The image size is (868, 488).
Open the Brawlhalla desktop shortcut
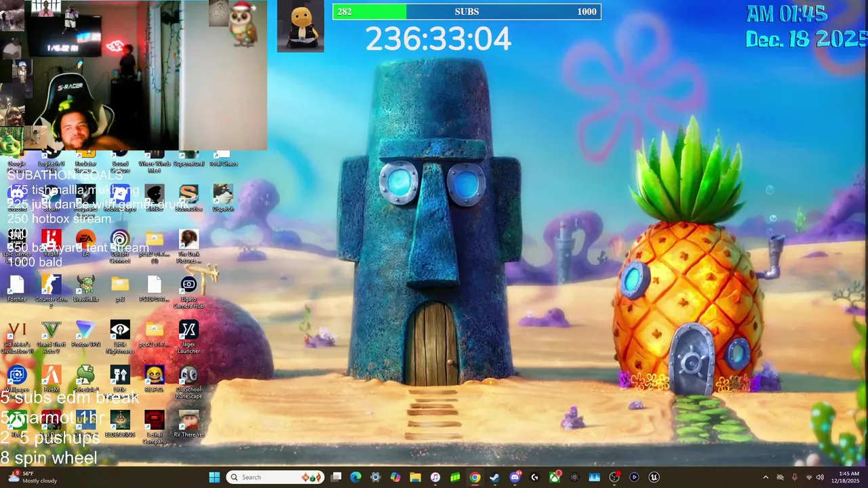85,288
